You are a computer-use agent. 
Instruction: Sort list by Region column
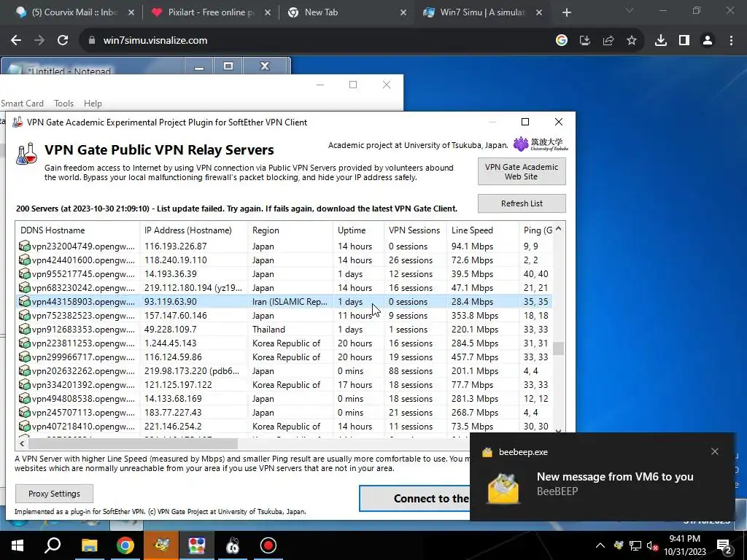(290, 230)
